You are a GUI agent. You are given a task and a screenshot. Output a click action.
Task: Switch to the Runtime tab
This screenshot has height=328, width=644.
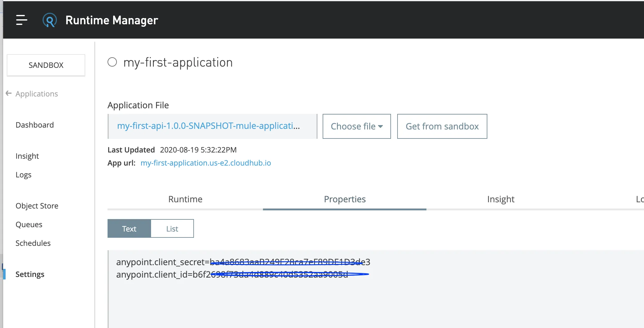click(x=185, y=199)
